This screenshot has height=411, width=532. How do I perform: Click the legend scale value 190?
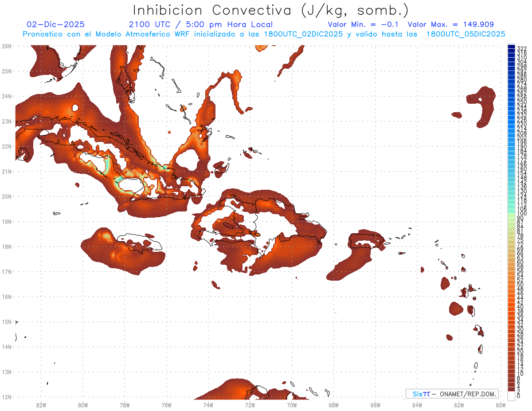coord(521,147)
